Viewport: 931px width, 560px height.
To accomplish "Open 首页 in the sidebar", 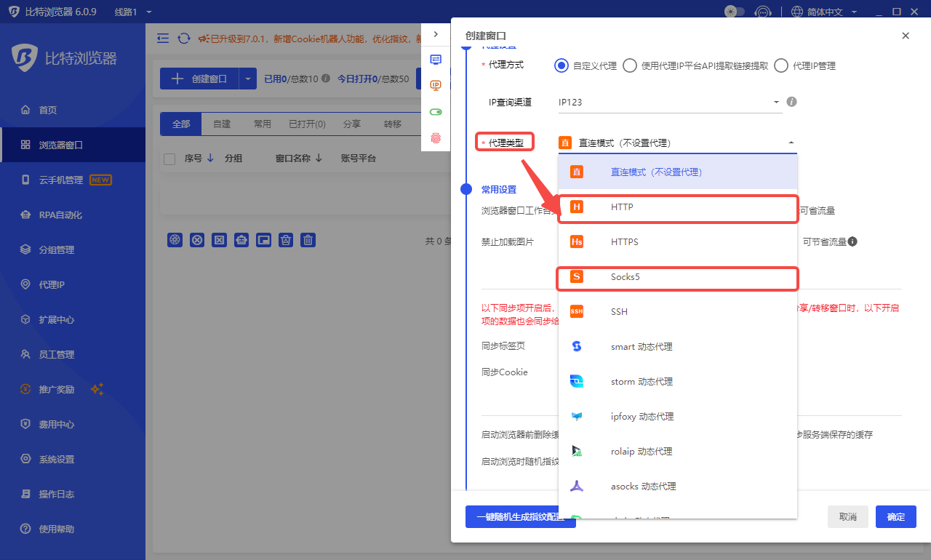I will click(73, 111).
